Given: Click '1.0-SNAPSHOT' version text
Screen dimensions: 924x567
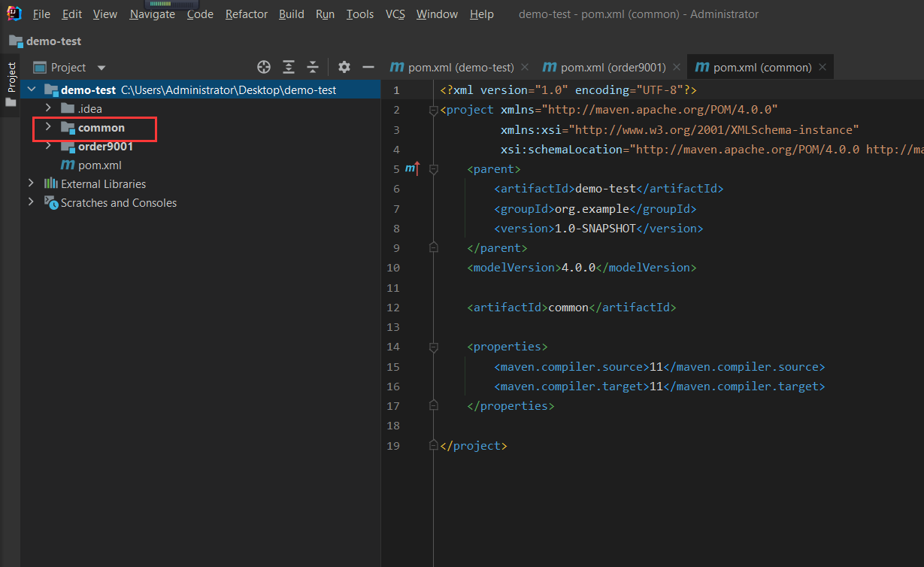Looking at the screenshot, I should coord(595,228).
